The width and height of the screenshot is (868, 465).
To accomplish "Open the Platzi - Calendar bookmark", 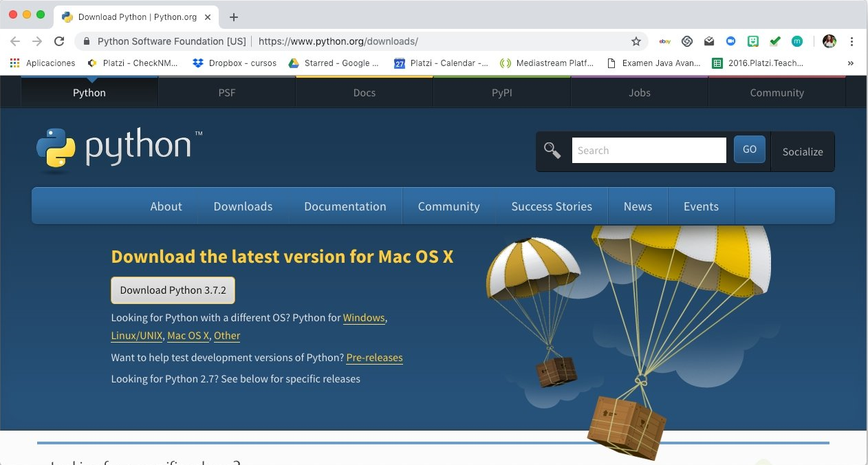I will click(x=441, y=63).
